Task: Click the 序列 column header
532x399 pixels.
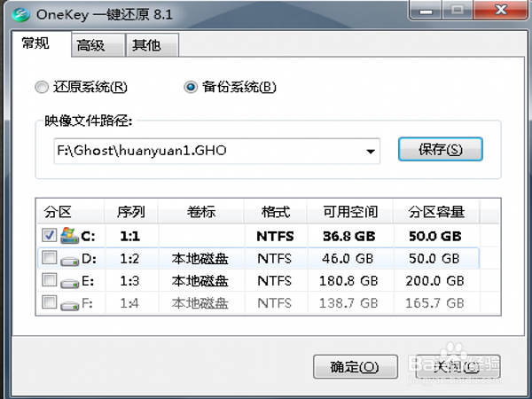Action: click(131, 212)
